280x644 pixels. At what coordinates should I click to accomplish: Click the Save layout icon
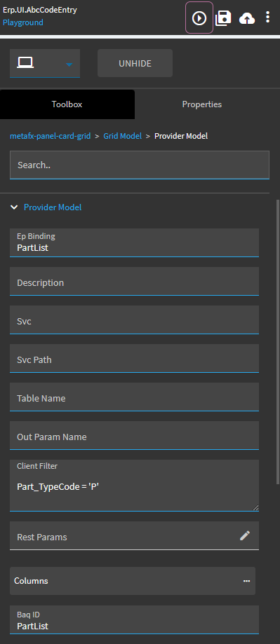coord(223,18)
